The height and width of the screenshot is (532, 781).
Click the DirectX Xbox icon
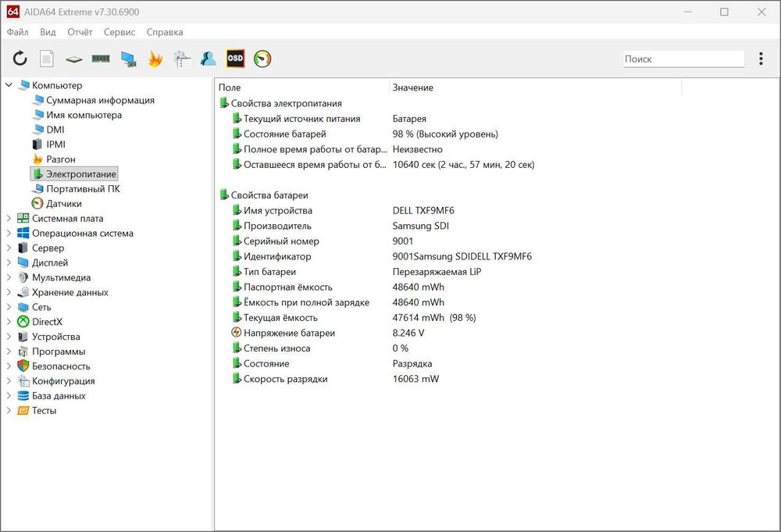tap(23, 322)
